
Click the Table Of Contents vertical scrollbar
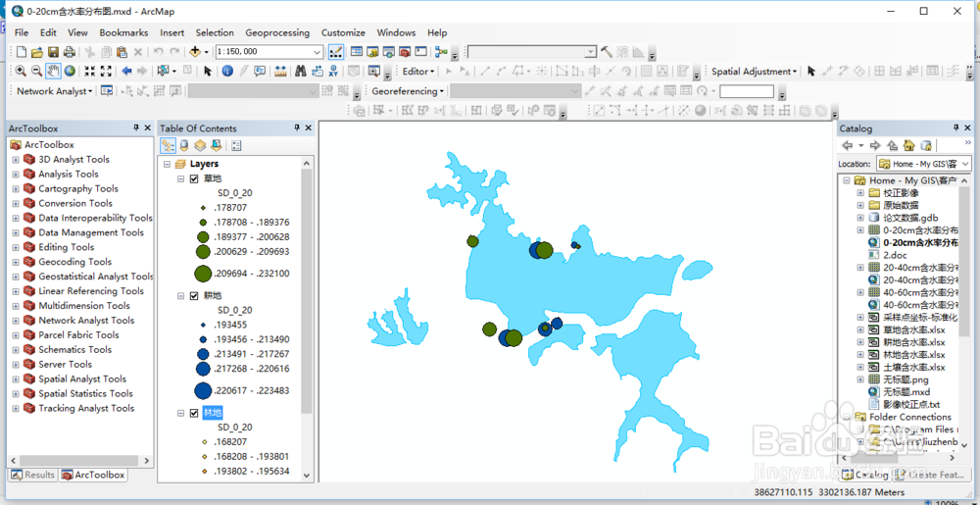pos(306,290)
